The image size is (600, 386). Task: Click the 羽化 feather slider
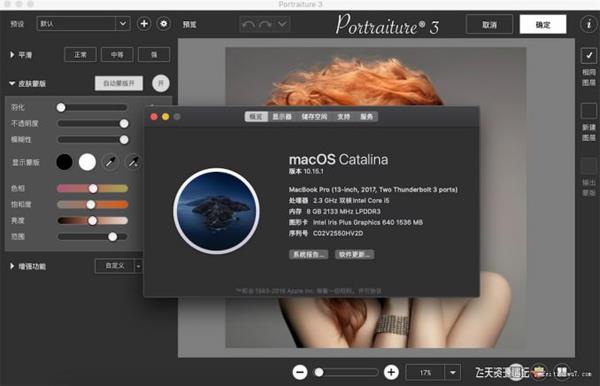pos(92,107)
